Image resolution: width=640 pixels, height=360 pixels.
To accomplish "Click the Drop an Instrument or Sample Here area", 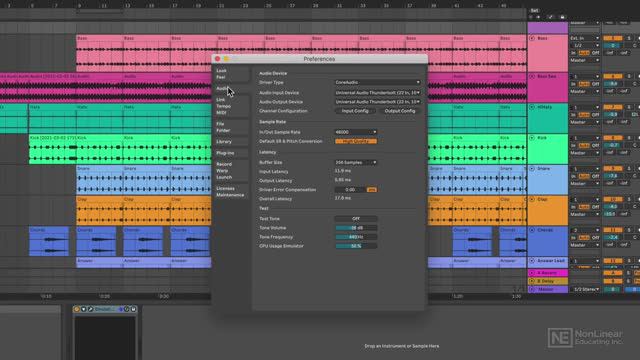I will (402, 346).
